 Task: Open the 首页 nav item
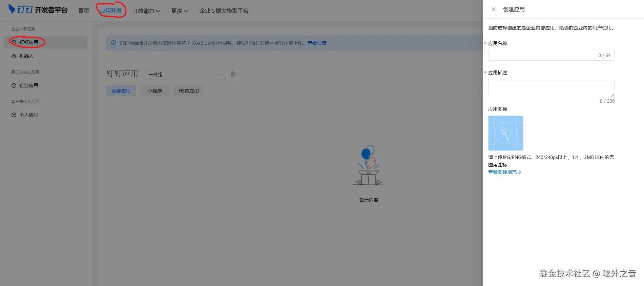click(84, 11)
